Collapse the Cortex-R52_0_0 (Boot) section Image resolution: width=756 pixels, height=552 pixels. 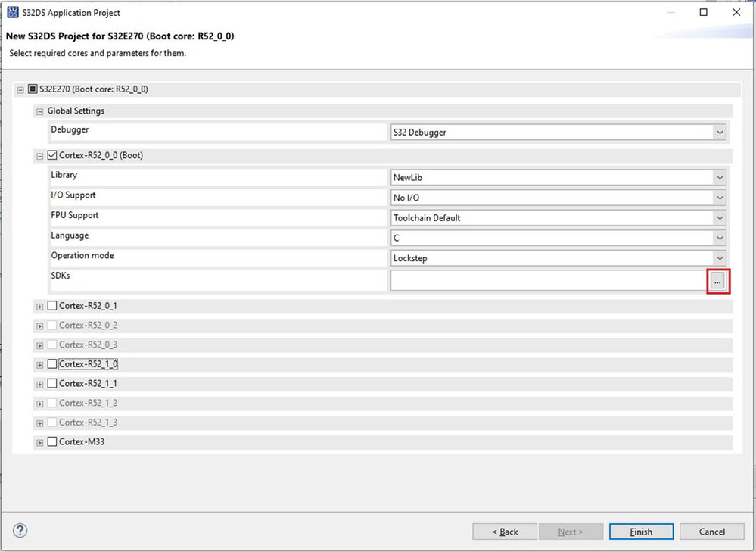[40, 156]
